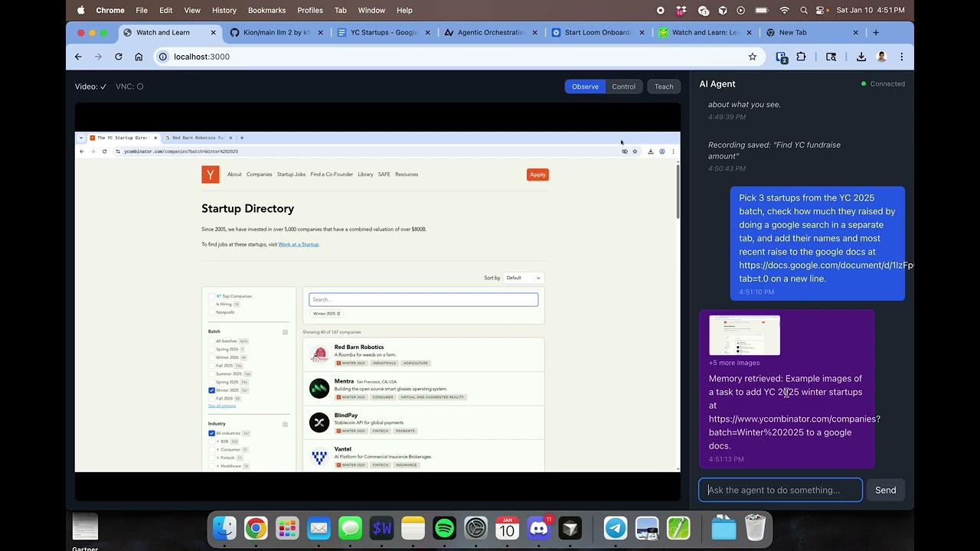
Task: Click the BlindPay company logo
Action: [319, 422]
